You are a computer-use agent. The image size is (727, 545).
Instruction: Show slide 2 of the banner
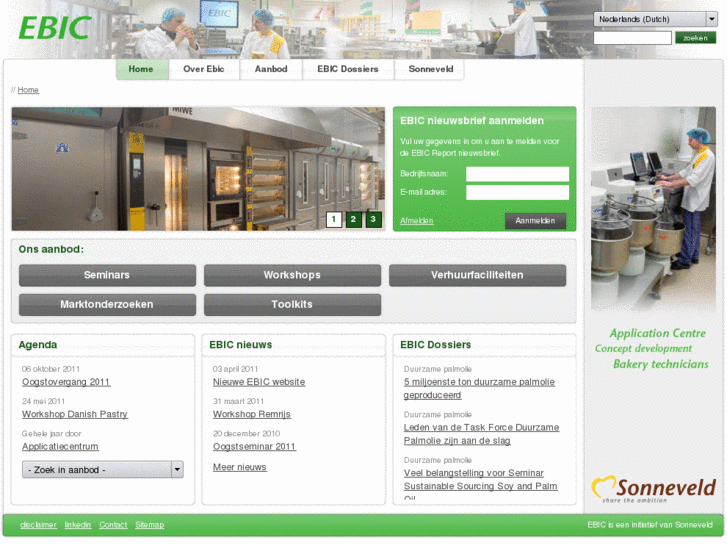(353, 219)
